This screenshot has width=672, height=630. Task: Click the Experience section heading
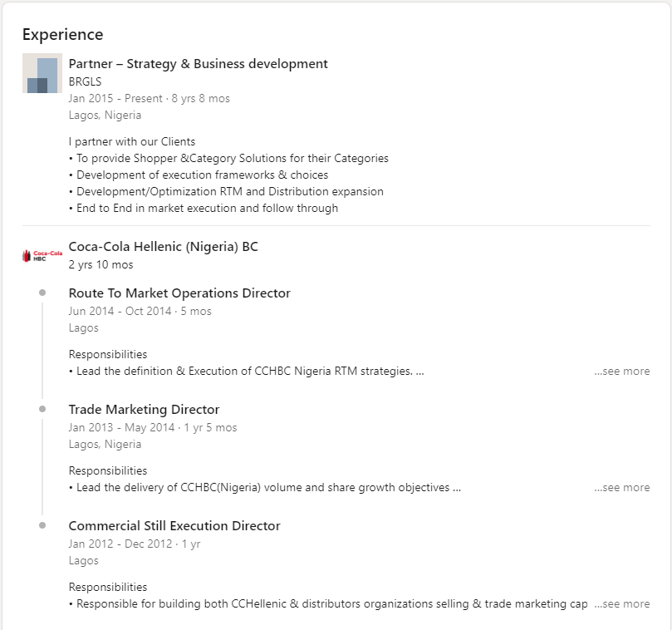(62, 35)
